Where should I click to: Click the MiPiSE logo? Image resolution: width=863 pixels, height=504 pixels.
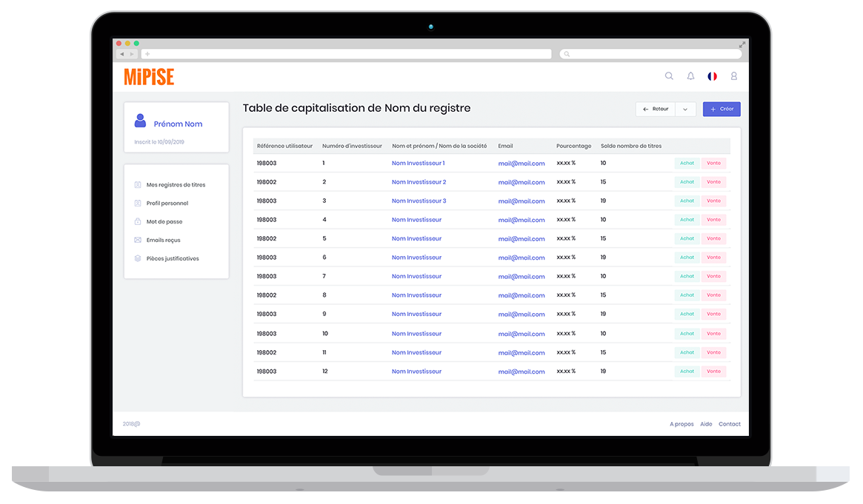point(149,77)
